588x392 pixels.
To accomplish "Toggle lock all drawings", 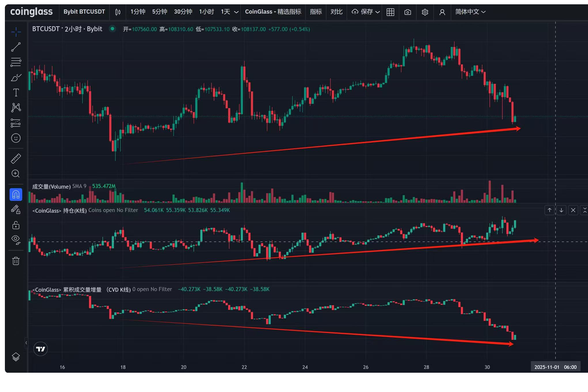I will [16, 225].
